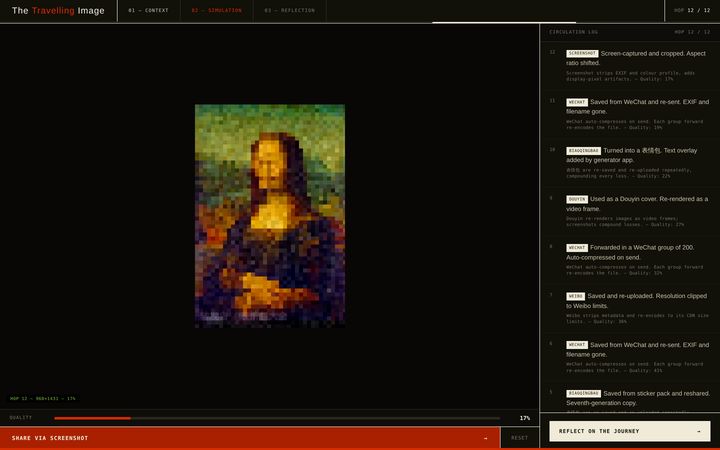Click the 'Screen-captured and cropped' log text
Screen dimensions: 720x450
click(x=636, y=58)
